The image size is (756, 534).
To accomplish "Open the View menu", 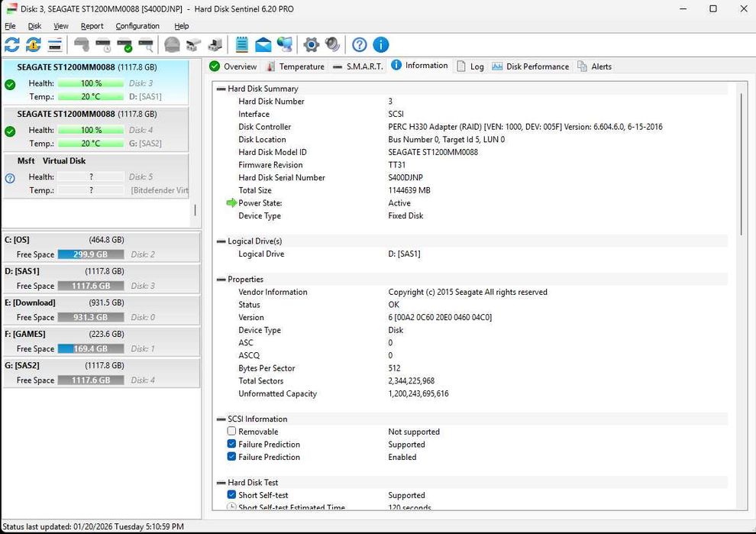I will pyautogui.click(x=61, y=26).
